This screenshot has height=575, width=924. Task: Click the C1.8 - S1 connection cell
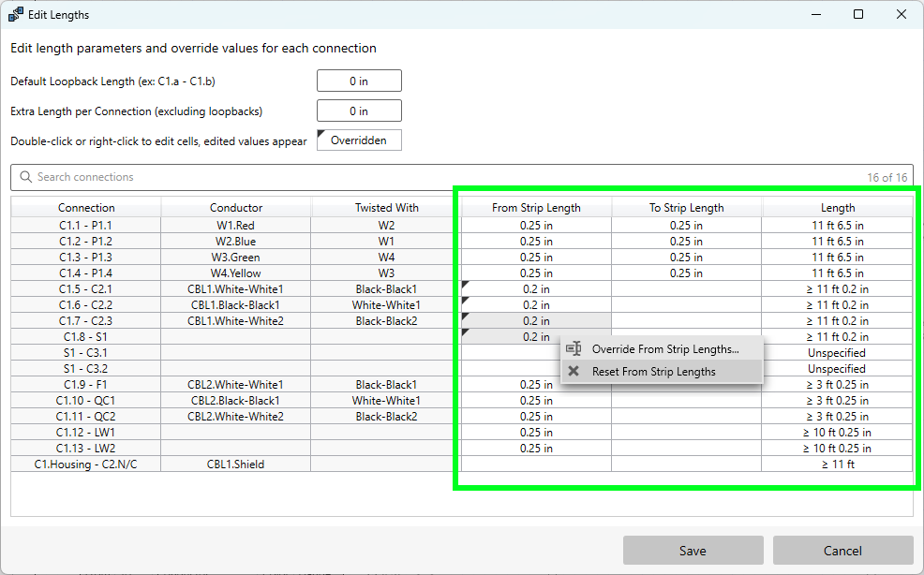pos(86,336)
